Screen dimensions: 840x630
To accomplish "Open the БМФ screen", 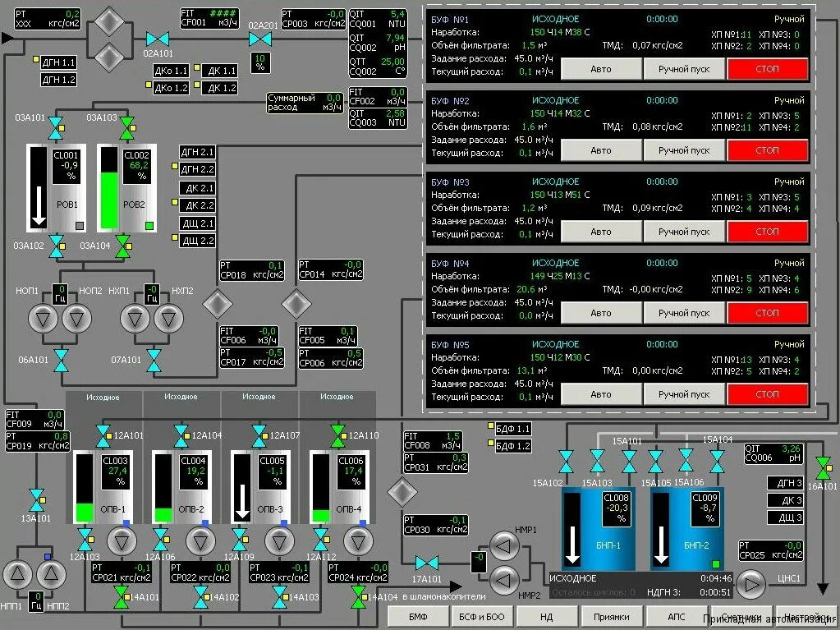I will [419, 617].
